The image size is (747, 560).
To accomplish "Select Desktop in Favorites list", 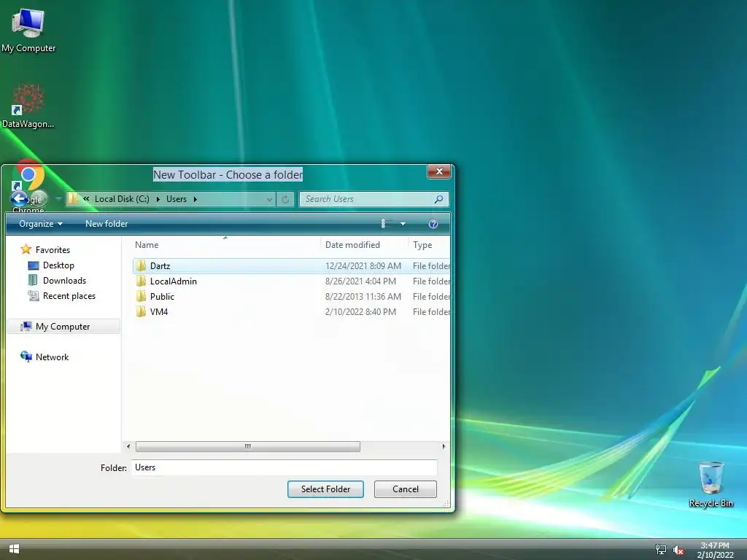I will pos(58,265).
